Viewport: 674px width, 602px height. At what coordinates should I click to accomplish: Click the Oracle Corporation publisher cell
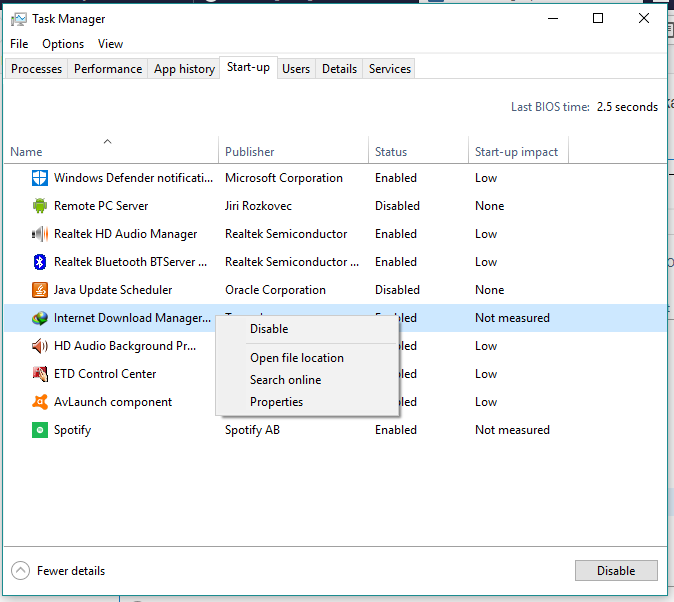(x=275, y=290)
